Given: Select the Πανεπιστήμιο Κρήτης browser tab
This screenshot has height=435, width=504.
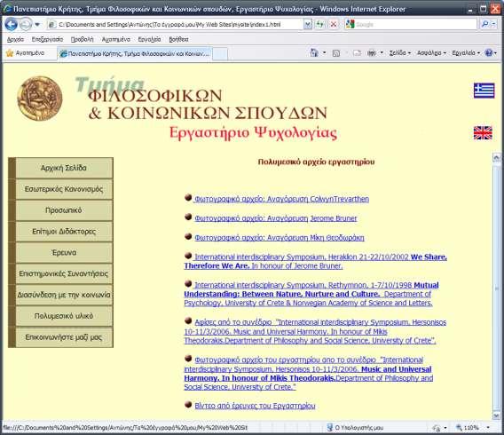Looking at the screenshot, I should coord(135,53).
